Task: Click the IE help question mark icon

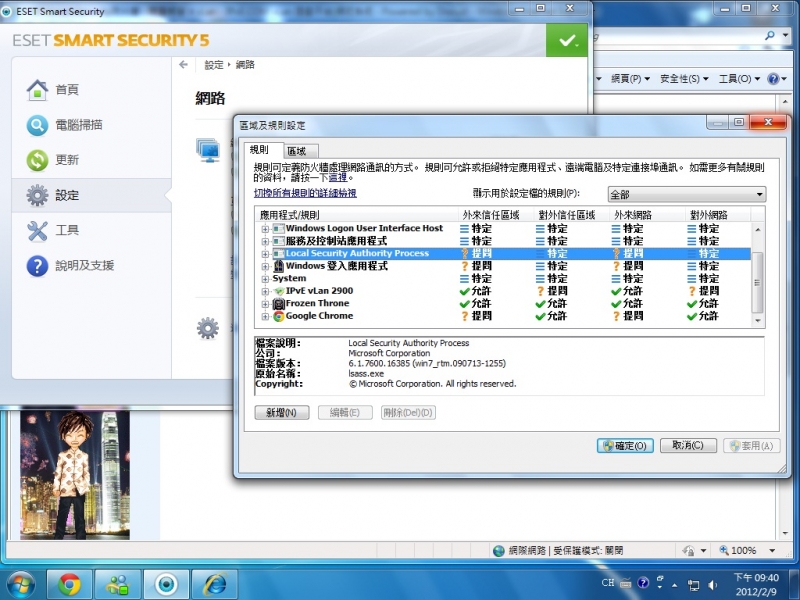Action: 773,79
